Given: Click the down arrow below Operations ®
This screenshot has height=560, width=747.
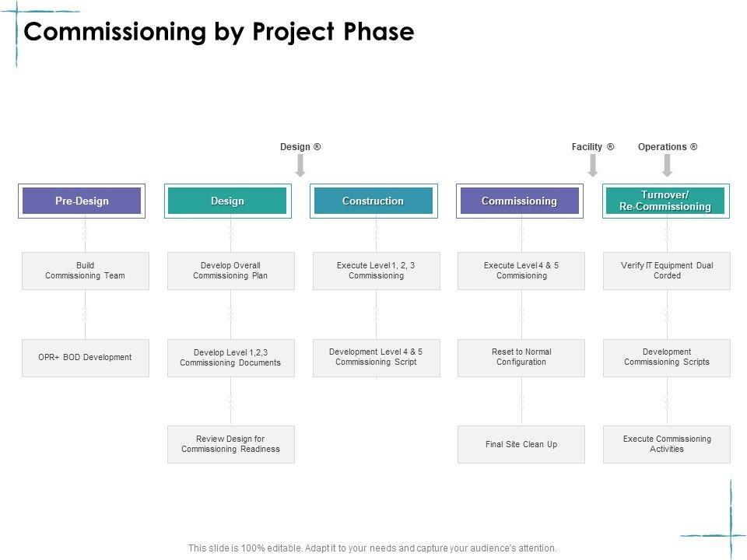Looking at the screenshot, I should coord(667,165).
